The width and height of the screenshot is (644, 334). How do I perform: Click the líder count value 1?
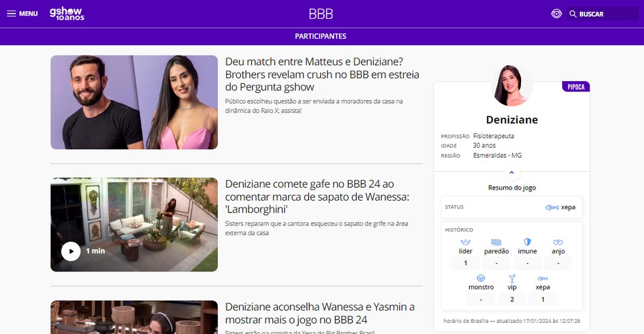click(x=465, y=263)
